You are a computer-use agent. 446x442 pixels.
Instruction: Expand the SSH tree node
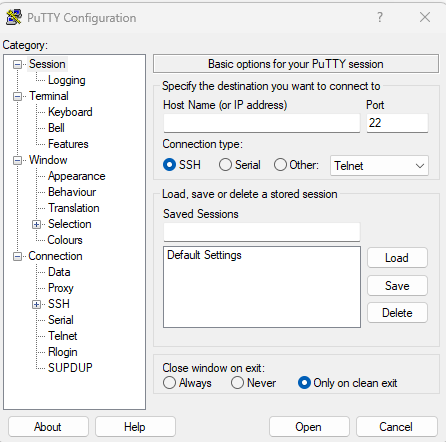[x=36, y=304]
